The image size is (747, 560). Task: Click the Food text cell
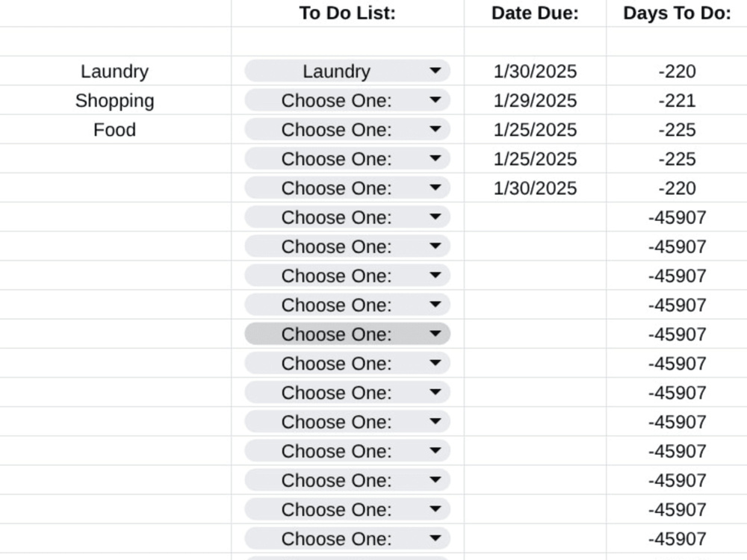[x=115, y=129]
